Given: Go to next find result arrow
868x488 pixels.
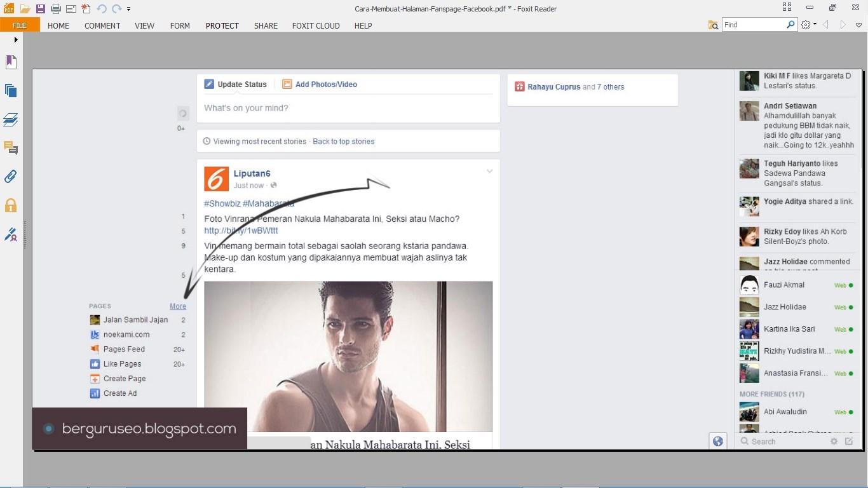Looking at the screenshot, I should pos(843,25).
